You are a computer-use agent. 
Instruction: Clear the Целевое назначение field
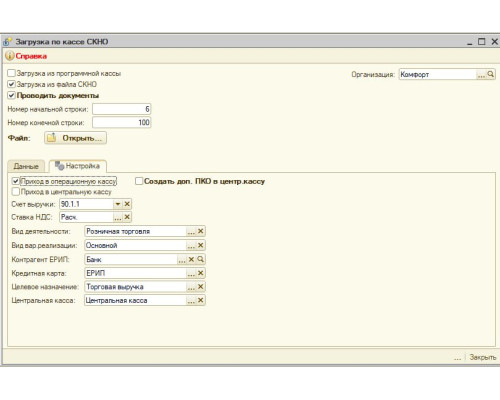coord(201,287)
